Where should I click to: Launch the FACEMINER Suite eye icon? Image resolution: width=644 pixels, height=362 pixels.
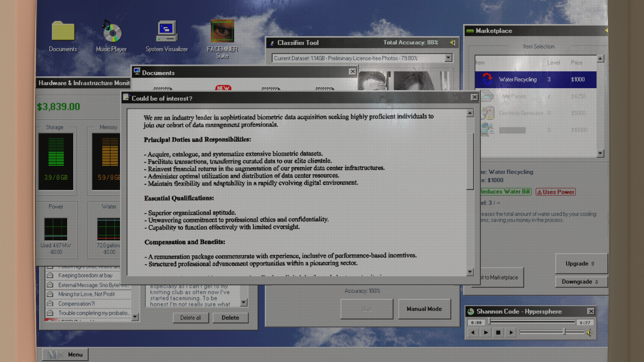click(222, 31)
